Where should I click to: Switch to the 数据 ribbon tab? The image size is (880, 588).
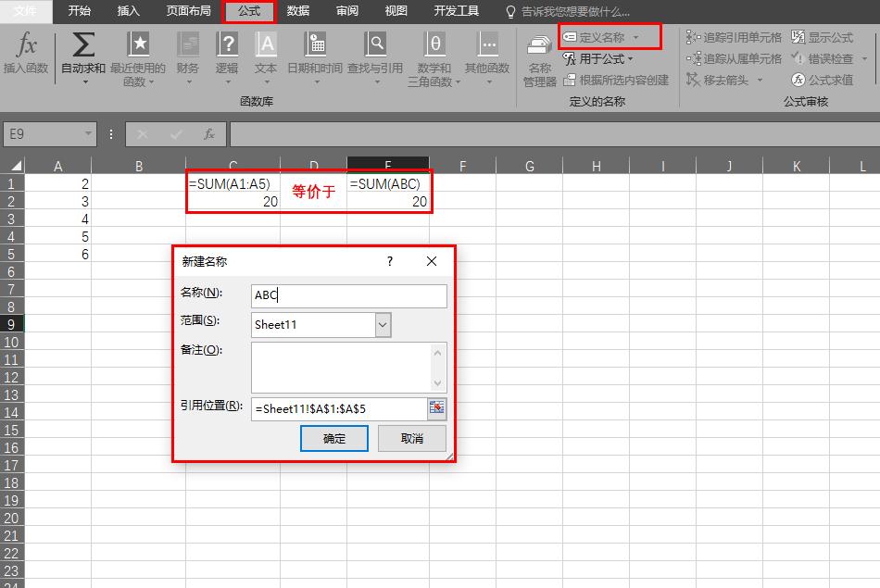click(x=298, y=11)
